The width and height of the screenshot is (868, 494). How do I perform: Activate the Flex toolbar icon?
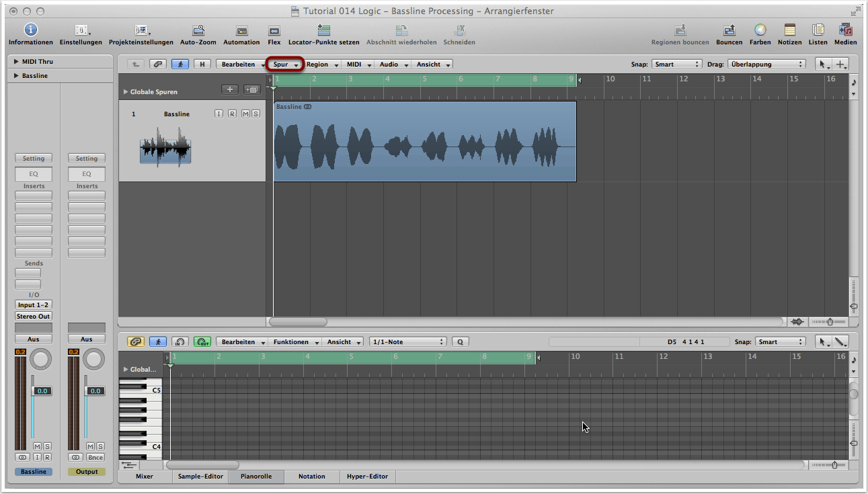[x=274, y=30]
